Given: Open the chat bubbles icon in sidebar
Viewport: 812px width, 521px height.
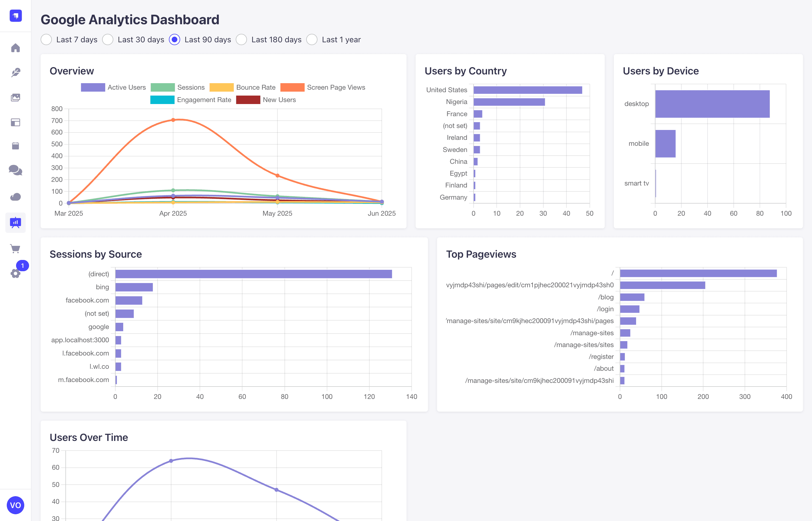Looking at the screenshot, I should click(x=16, y=170).
